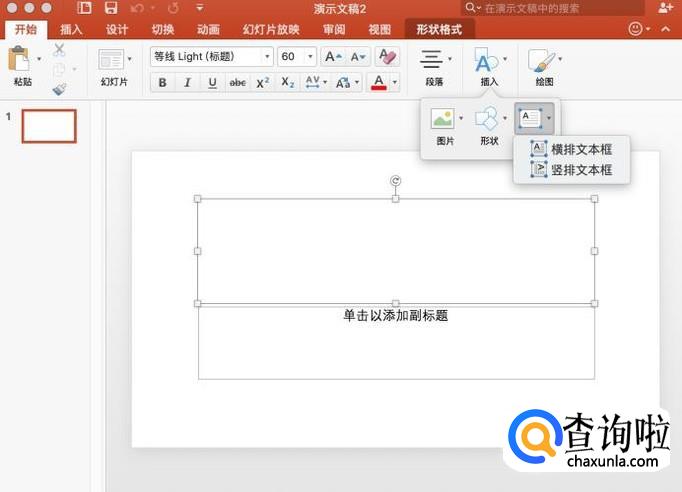Switch to the 设计 Design tab
Image resolution: width=682 pixels, height=492 pixels.
click(117, 30)
